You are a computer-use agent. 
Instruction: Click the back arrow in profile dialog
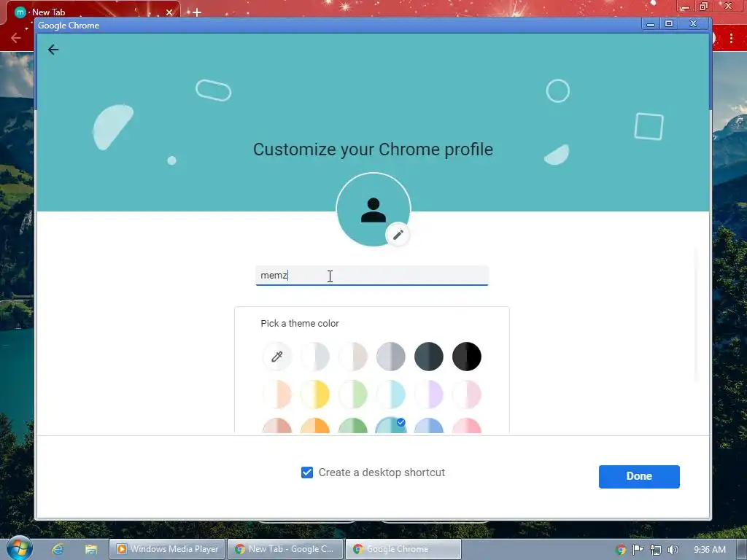point(53,50)
